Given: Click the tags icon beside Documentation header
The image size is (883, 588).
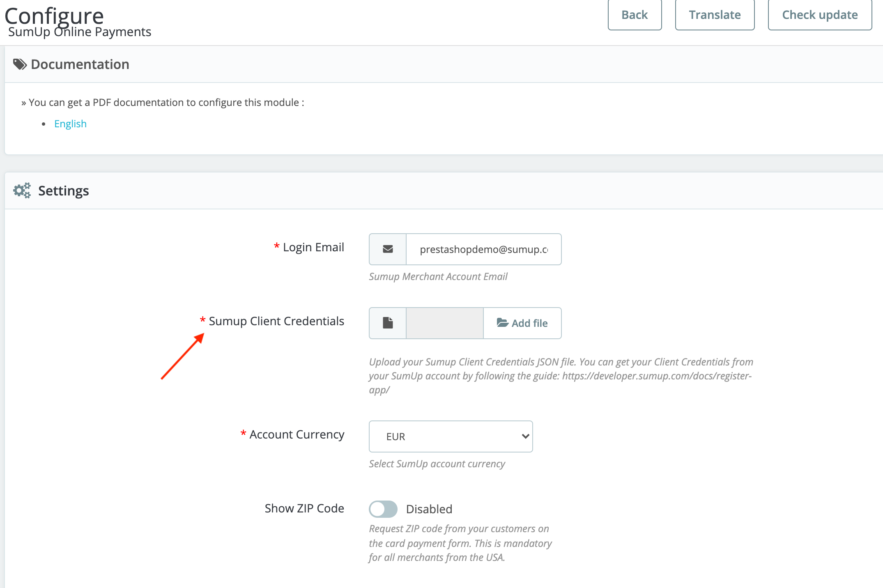Looking at the screenshot, I should click(x=19, y=64).
